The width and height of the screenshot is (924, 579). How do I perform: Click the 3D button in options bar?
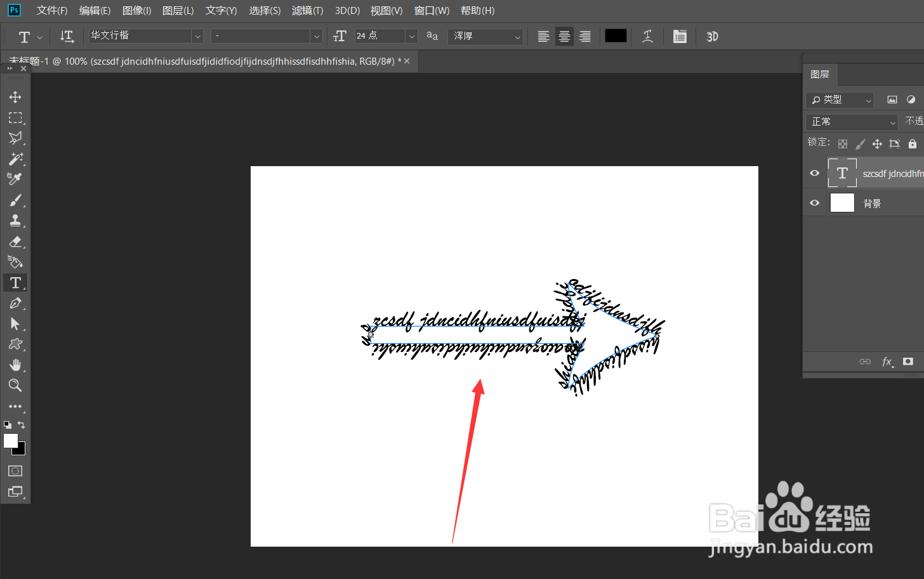click(x=711, y=36)
